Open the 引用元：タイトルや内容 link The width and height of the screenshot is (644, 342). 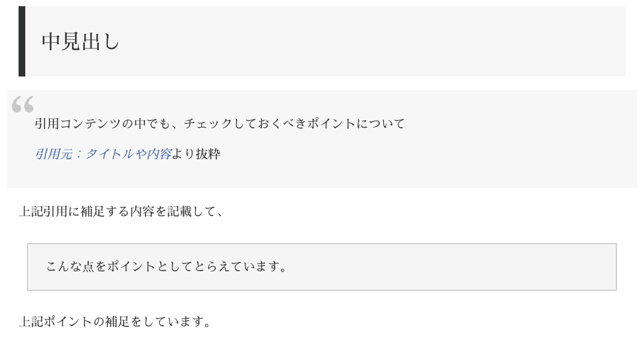coord(103,154)
